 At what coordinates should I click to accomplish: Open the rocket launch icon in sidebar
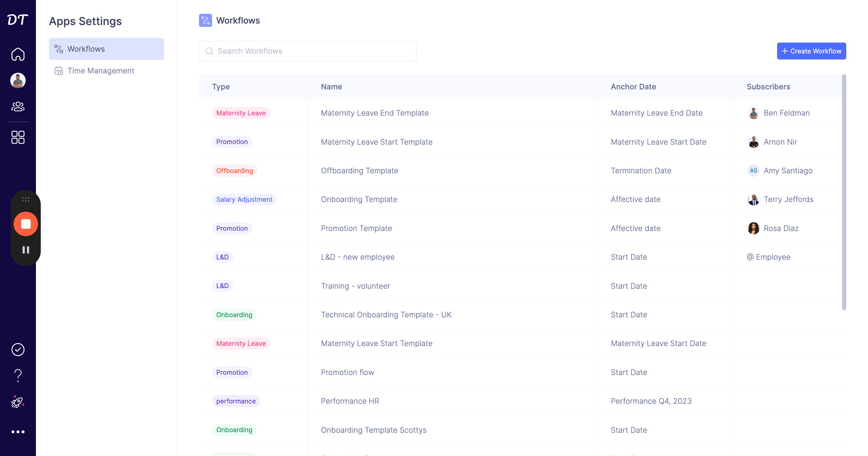pyautogui.click(x=18, y=402)
